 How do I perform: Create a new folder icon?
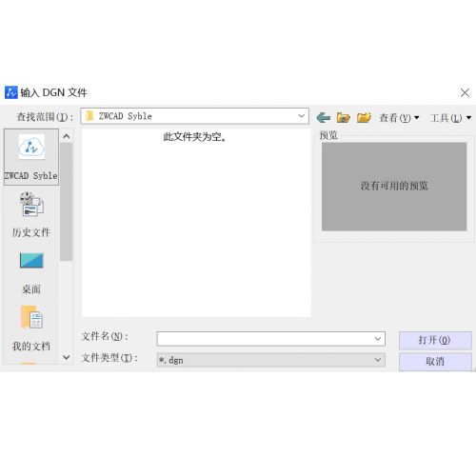[x=364, y=118]
